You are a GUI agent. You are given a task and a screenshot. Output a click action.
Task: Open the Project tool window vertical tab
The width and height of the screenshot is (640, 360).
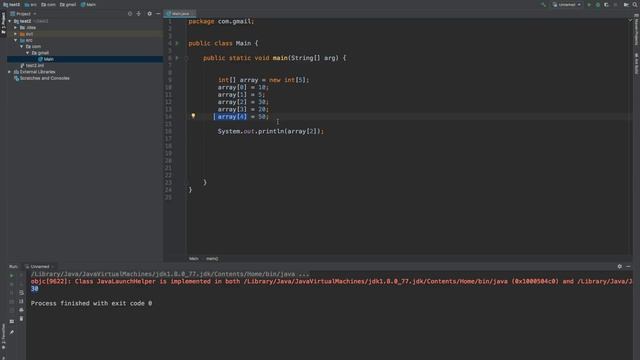tap(3, 24)
